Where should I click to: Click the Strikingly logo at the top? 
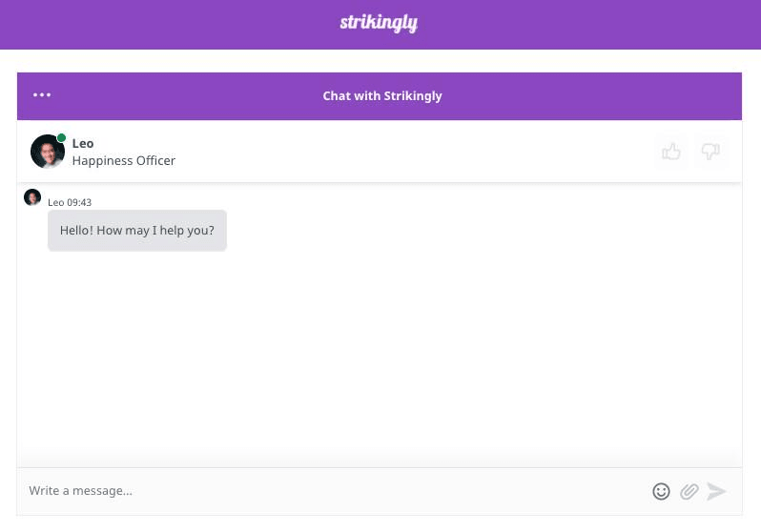coord(379,23)
